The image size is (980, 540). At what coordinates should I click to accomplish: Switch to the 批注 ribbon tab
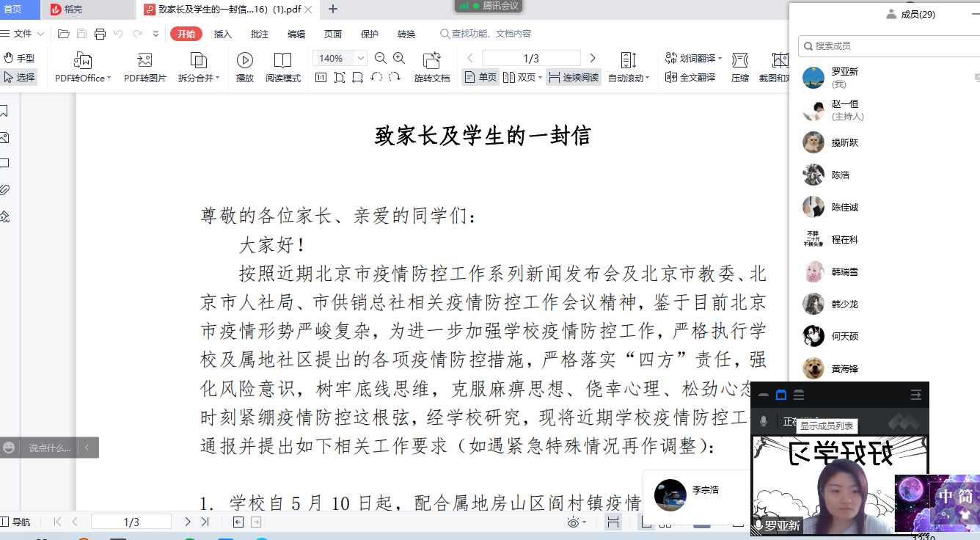tap(260, 34)
